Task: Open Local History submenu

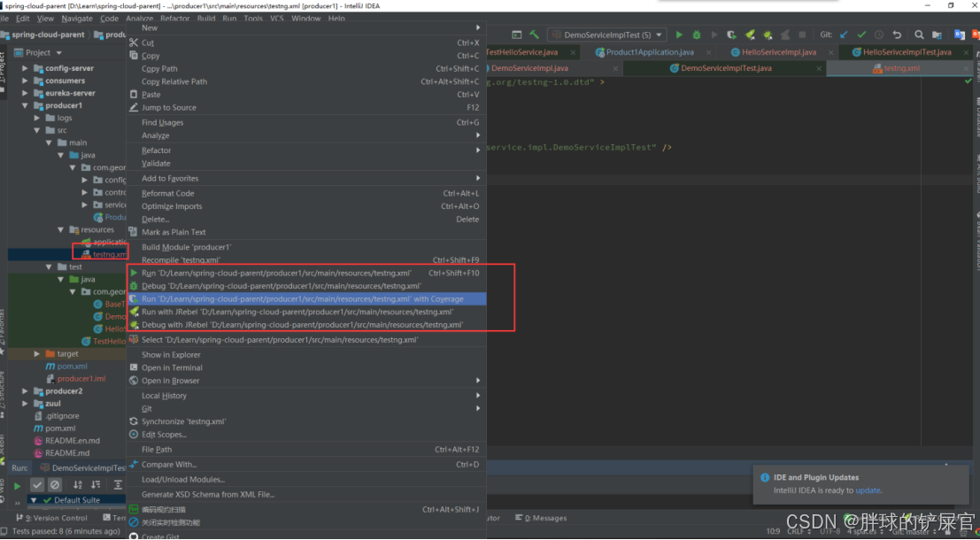Action: click(306, 396)
